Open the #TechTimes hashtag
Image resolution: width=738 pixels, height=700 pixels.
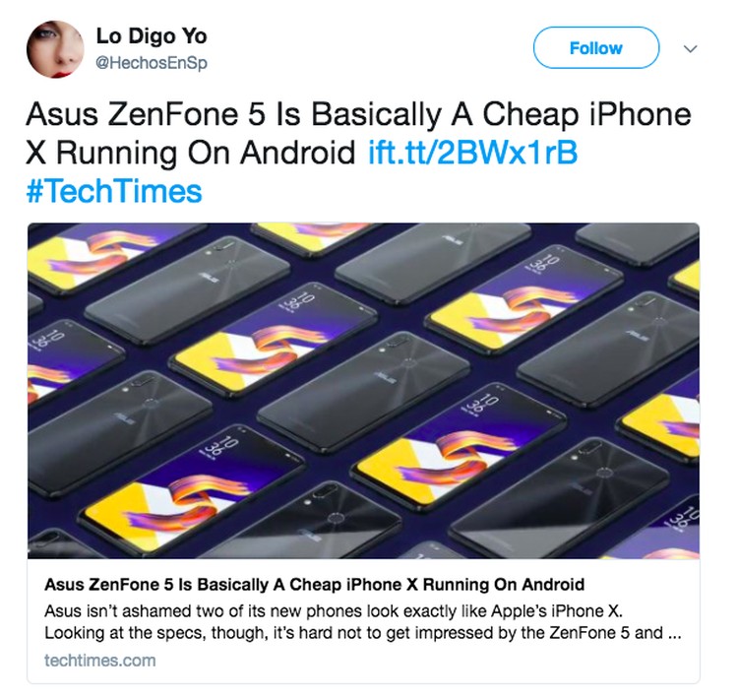[114, 191]
